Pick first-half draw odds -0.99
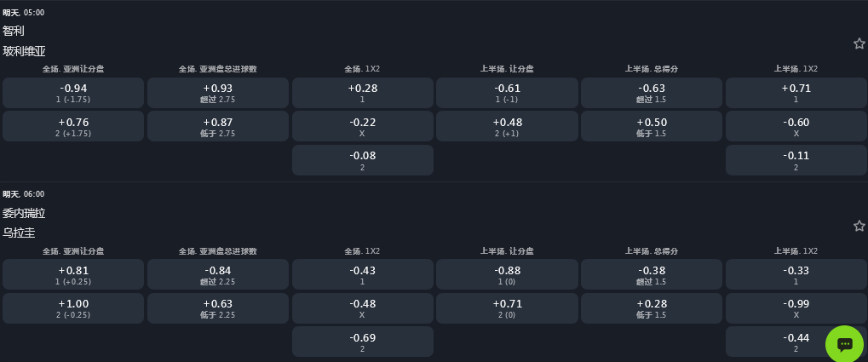Viewport: 868px width, 362px height. click(x=796, y=308)
